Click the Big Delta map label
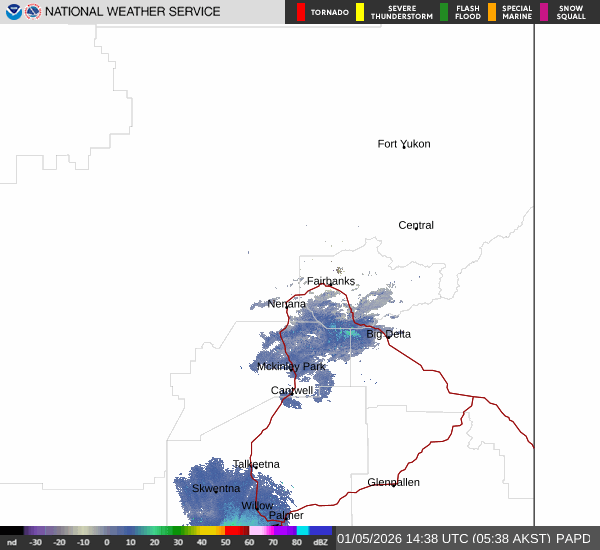 coord(388,334)
